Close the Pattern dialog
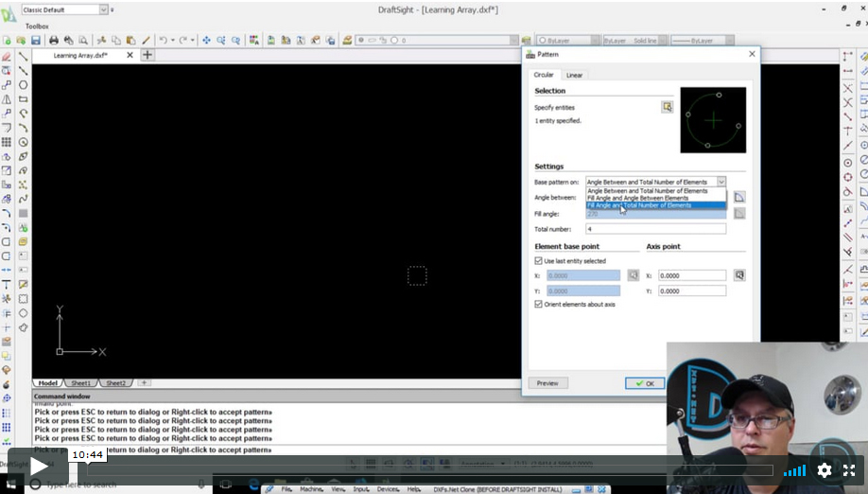This screenshot has height=494, width=868. tap(752, 54)
